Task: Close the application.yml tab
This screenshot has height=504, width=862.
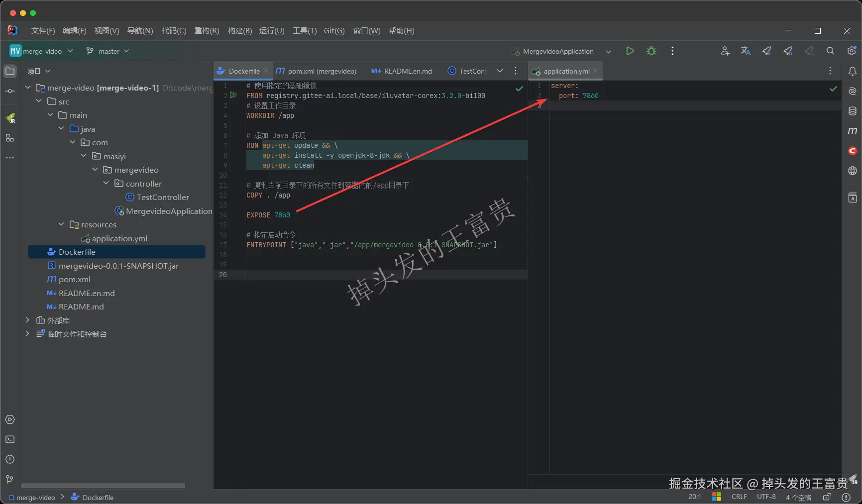Action: [x=595, y=71]
